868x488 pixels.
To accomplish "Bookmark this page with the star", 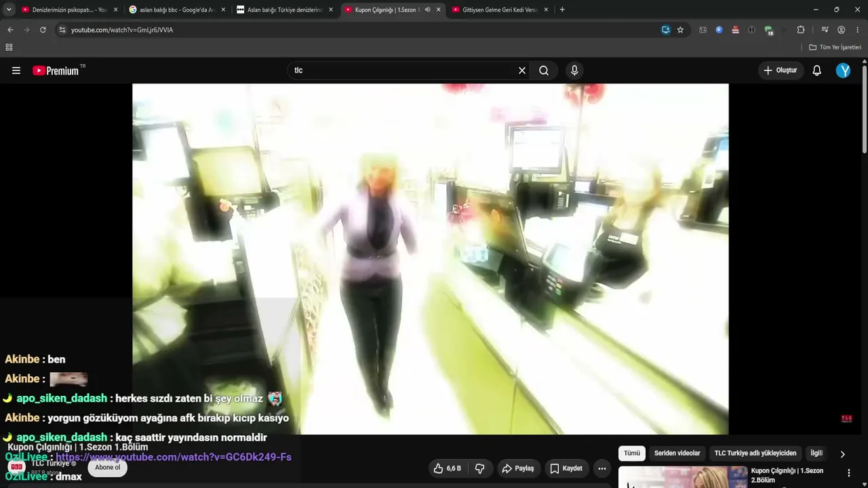I will [x=680, y=30].
